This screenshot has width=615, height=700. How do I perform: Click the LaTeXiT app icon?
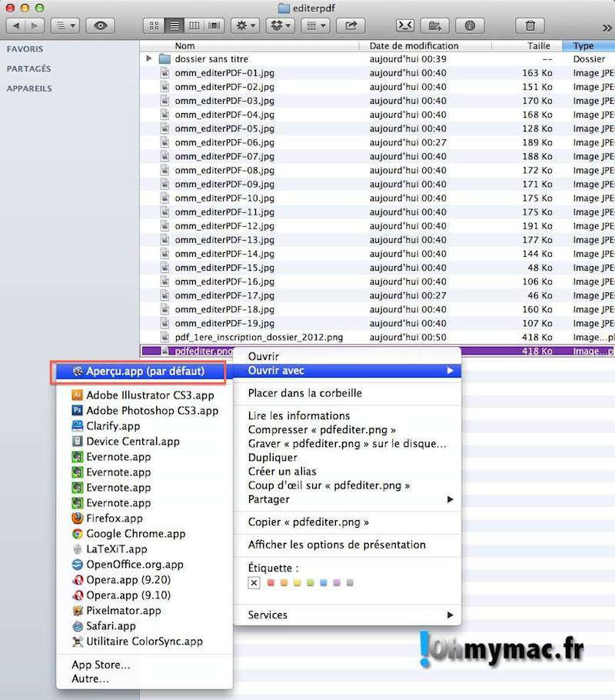click(77, 548)
